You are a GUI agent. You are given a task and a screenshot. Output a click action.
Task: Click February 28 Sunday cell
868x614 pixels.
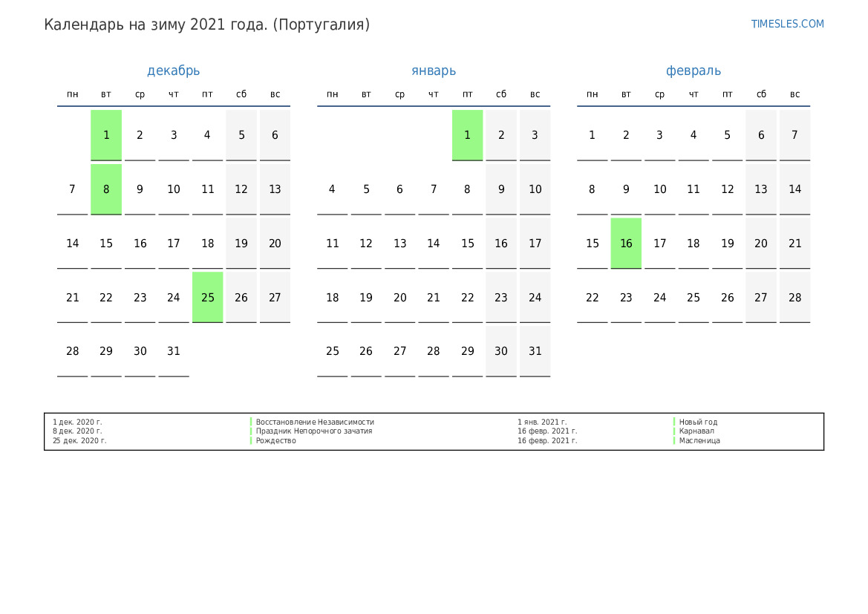pos(794,298)
